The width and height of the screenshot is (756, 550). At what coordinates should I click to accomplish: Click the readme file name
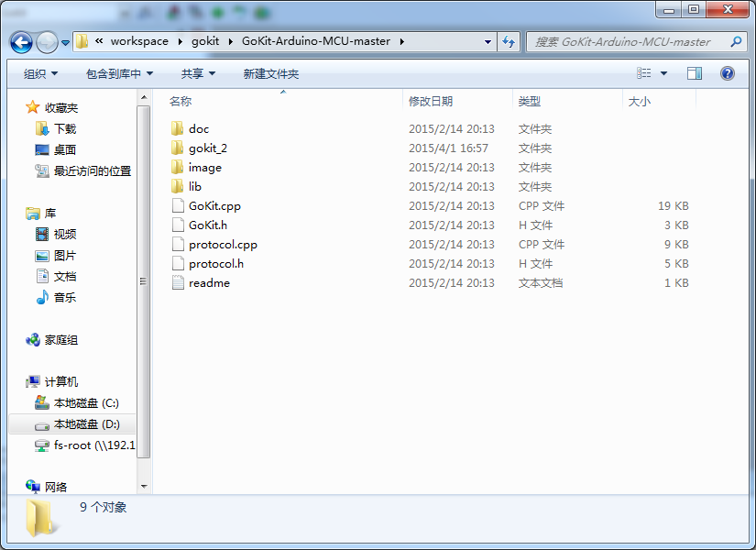[x=209, y=283]
